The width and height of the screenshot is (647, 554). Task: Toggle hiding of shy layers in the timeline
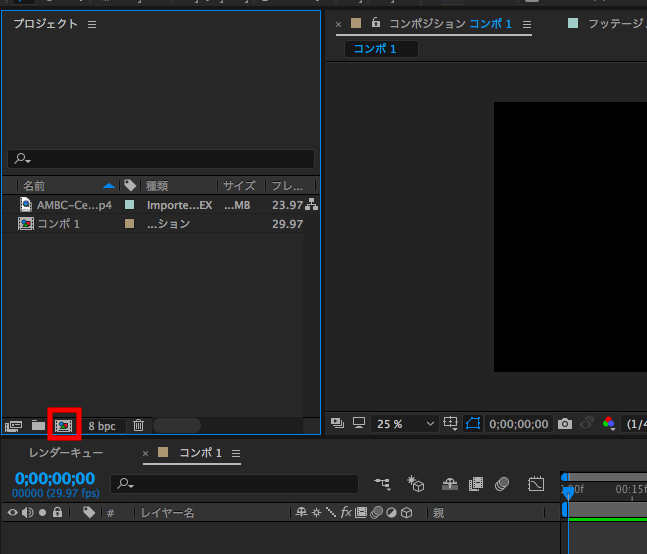[x=449, y=483]
